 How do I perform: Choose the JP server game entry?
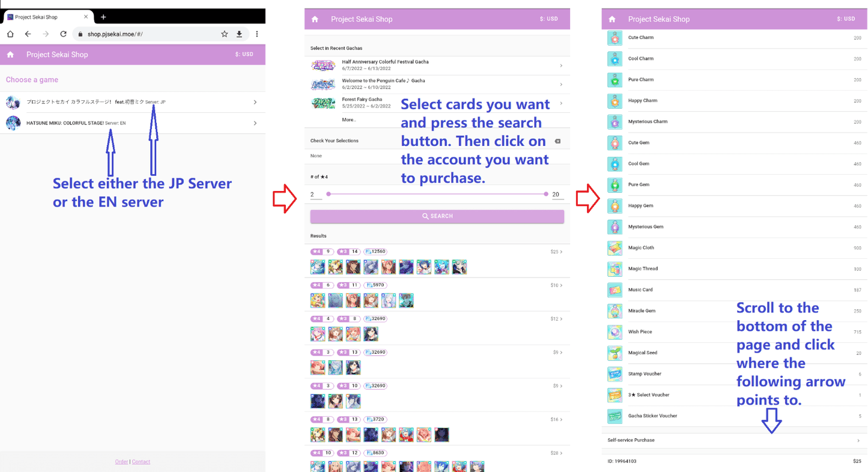click(x=133, y=102)
